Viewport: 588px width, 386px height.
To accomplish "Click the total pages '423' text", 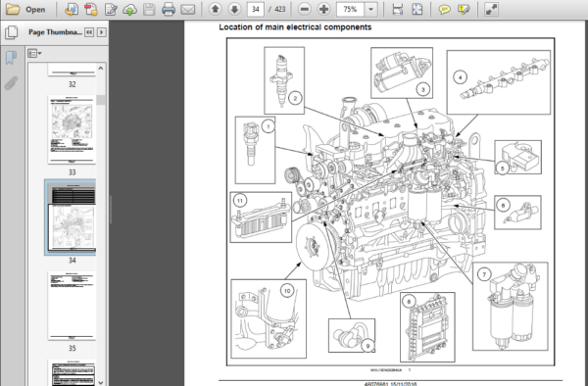I will pos(279,9).
